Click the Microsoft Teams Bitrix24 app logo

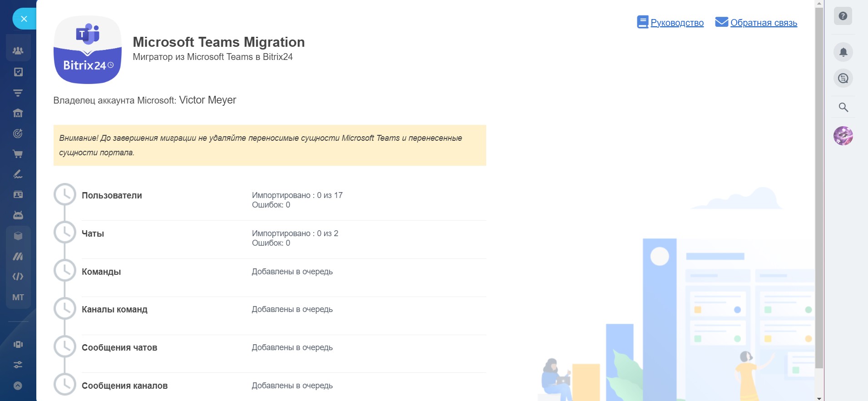(88, 50)
